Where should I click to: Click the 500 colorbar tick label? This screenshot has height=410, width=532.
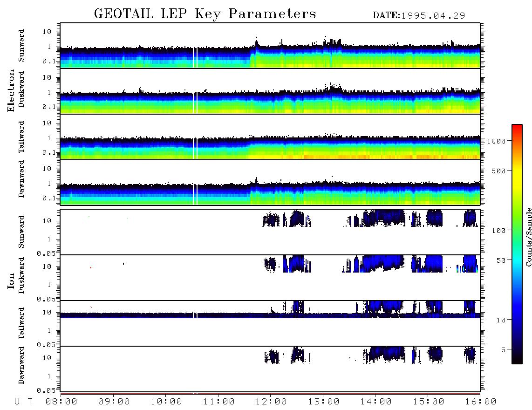[x=498, y=171]
